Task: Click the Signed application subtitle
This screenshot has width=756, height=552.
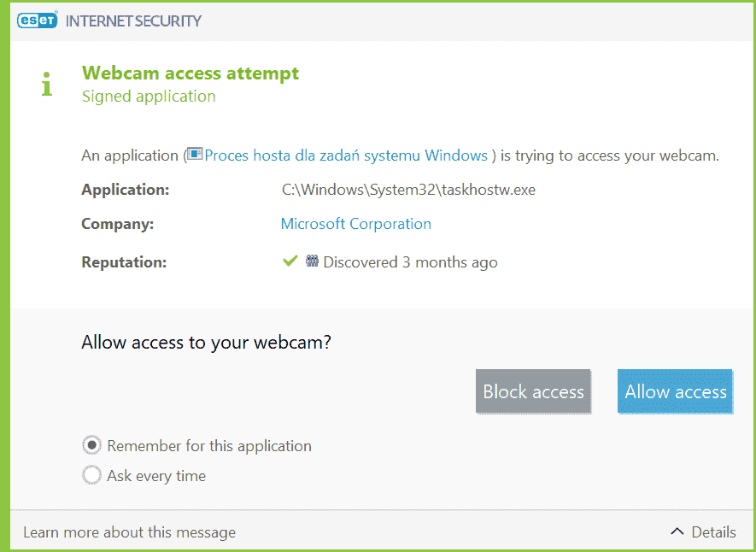Action: coord(149,97)
